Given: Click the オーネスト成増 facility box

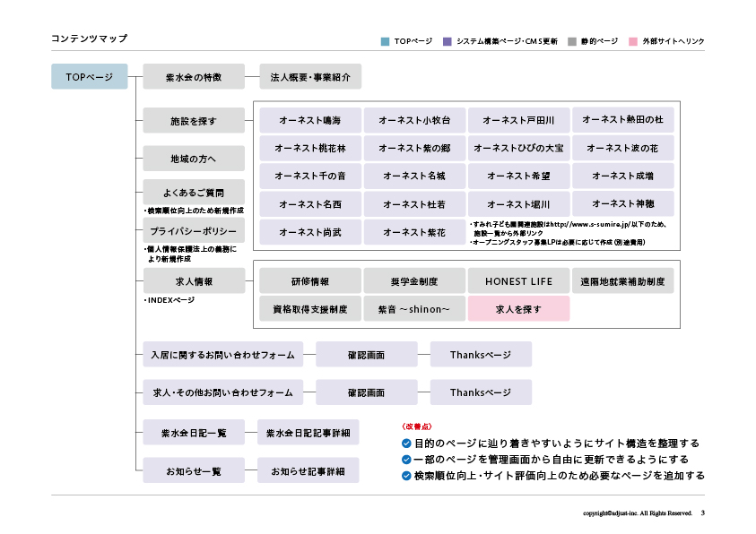Looking at the screenshot, I should 623,176.
